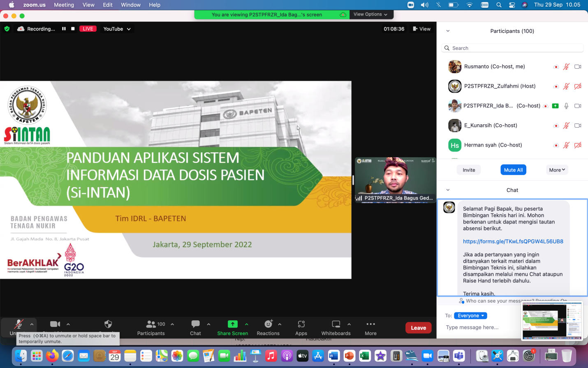Image resolution: width=588 pixels, height=368 pixels.
Task: Open Microsoft Word in the Dock
Action: [333, 355]
